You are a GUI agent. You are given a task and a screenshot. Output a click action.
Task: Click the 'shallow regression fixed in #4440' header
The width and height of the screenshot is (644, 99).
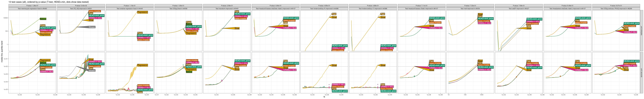click(x=130, y=9)
